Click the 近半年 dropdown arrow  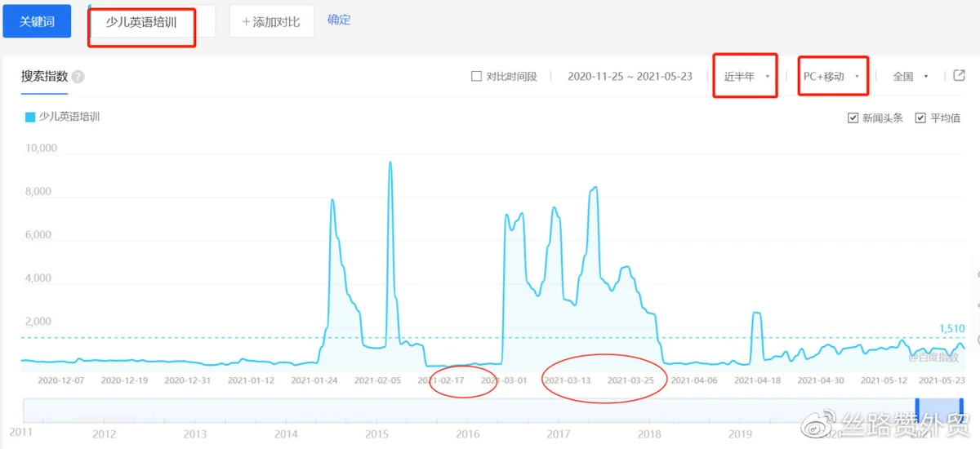(x=768, y=77)
